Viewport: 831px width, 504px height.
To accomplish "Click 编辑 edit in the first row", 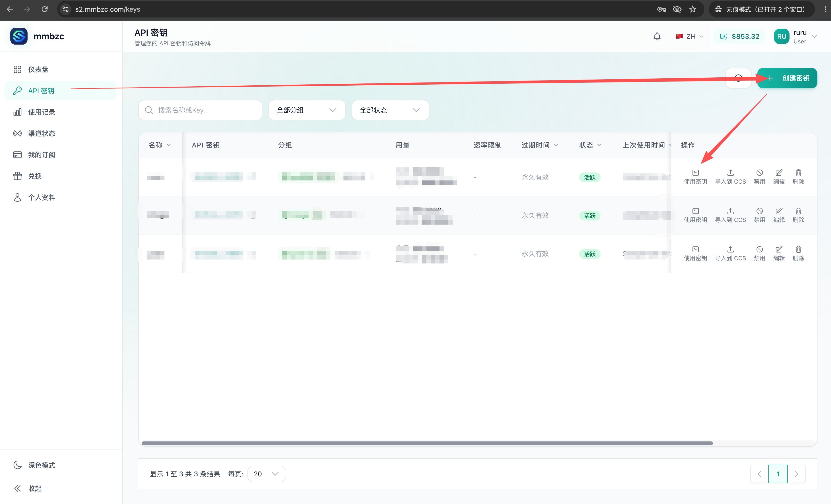I will point(779,177).
